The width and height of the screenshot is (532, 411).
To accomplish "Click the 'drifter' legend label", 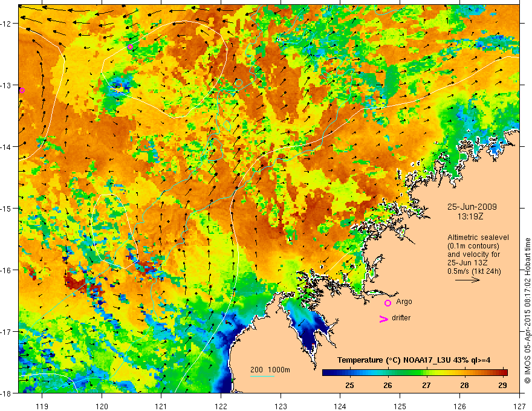I will point(401,318).
